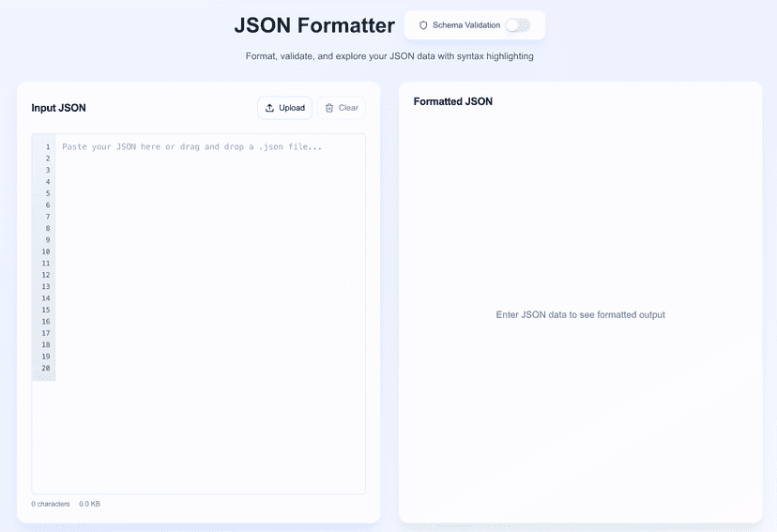The height and width of the screenshot is (532, 777).
Task: Click the "Enter JSON data" output placeholder
Action: point(580,315)
